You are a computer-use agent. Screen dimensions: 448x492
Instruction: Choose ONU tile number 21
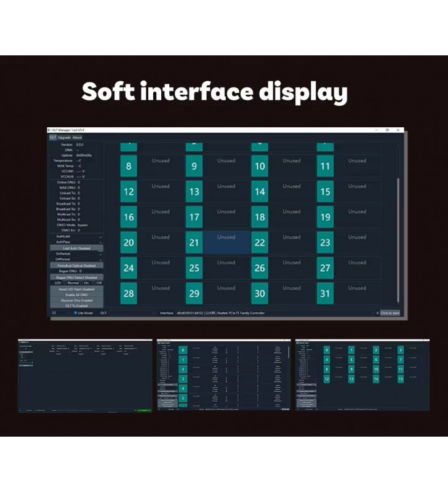[x=194, y=242]
